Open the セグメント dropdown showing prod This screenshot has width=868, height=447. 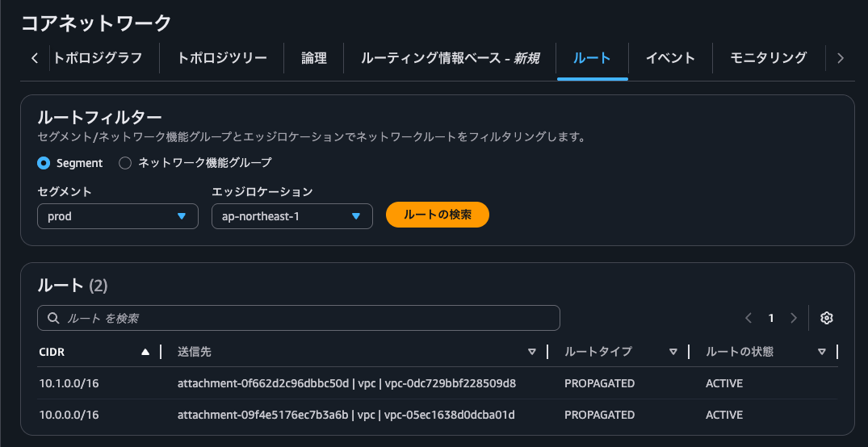pos(118,216)
